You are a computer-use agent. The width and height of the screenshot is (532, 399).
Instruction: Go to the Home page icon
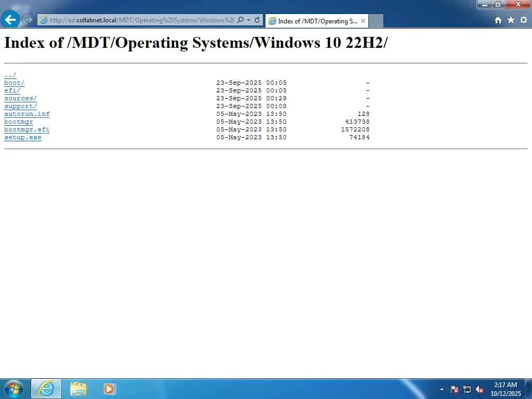pos(498,20)
